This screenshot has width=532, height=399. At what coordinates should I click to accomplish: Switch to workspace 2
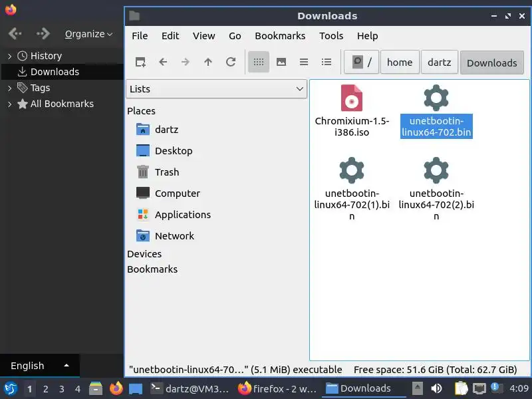point(45,389)
